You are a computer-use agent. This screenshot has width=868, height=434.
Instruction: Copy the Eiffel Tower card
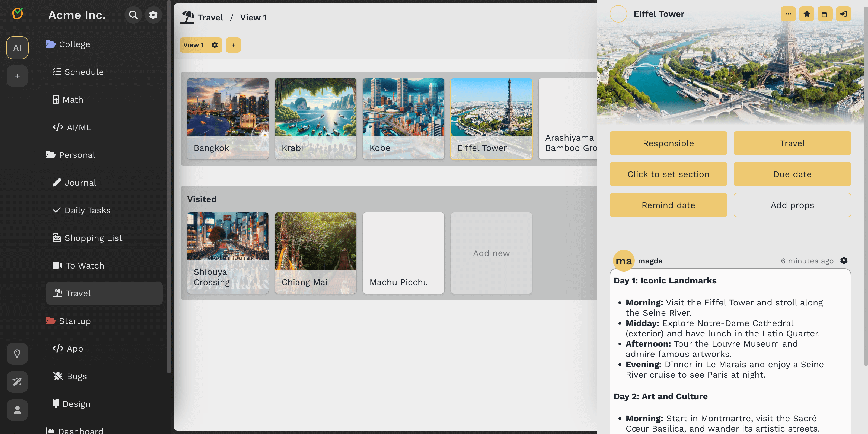825,14
